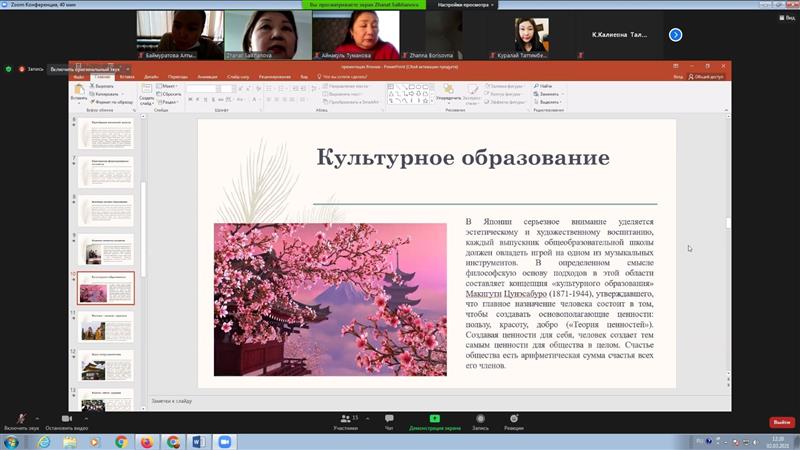This screenshot has height=450, width=800.
Task: Click the red leave meeting button
Action: click(781, 422)
